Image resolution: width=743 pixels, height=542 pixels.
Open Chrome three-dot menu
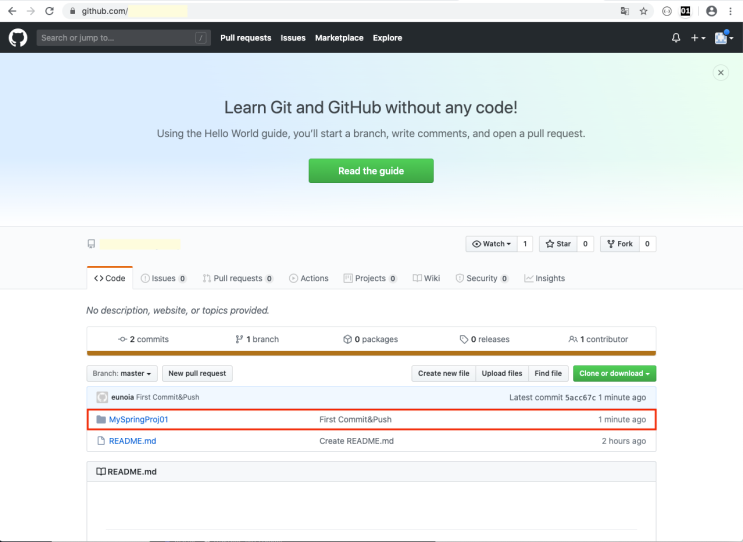[x=730, y=11]
